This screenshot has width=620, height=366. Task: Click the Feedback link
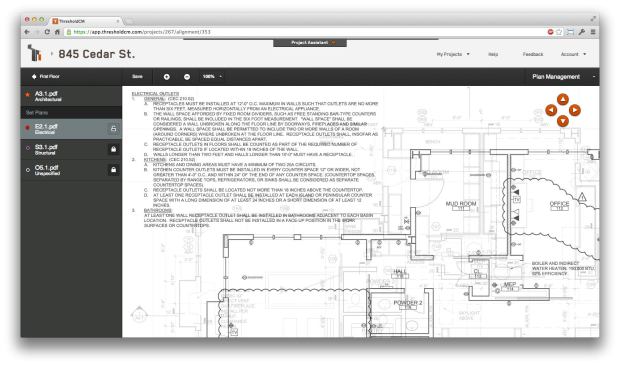pyautogui.click(x=533, y=54)
